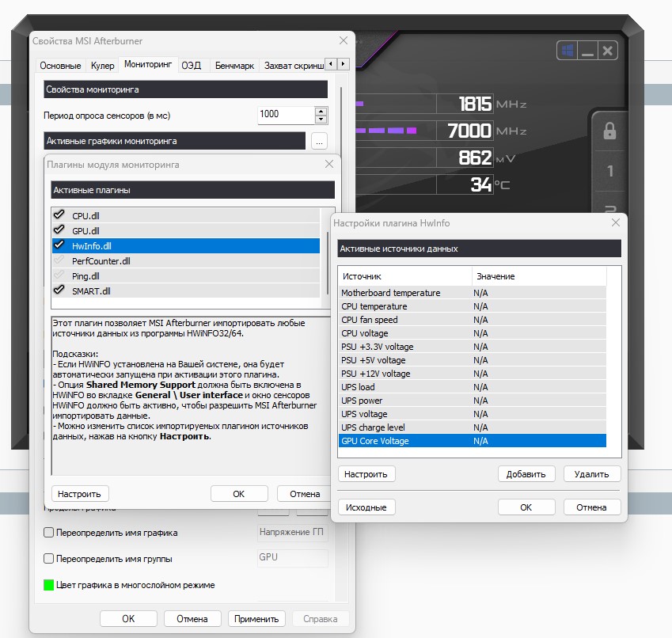
Task: Select the 'CPU voltage' source row
Action: click(473, 333)
